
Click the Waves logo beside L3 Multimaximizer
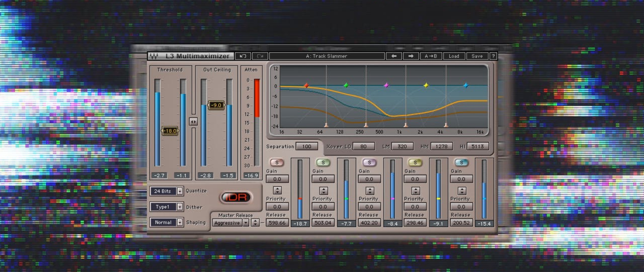(154, 56)
